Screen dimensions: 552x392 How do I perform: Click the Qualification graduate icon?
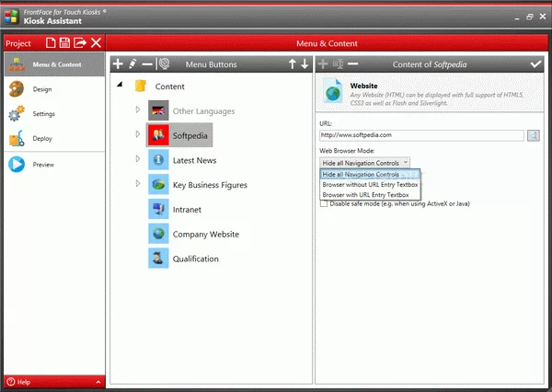pyautogui.click(x=158, y=259)
